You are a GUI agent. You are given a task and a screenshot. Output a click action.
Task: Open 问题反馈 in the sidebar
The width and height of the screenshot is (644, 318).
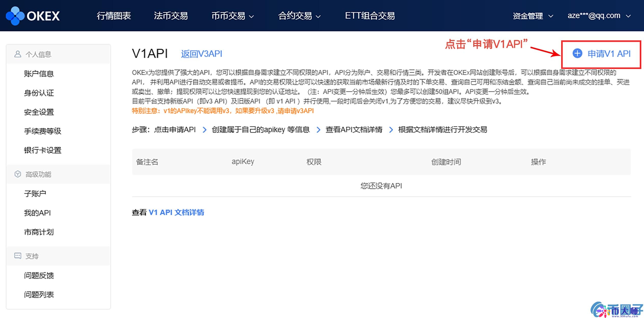(x=39, y=275)
